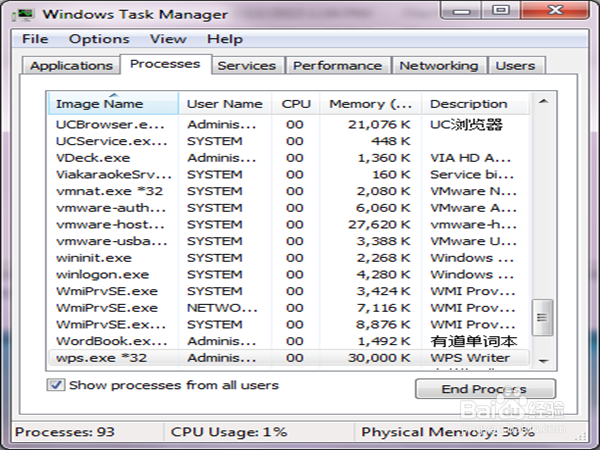Screen dimensions: 600x450
Task: Select the wininit.exe process
Action: (289, 258)
